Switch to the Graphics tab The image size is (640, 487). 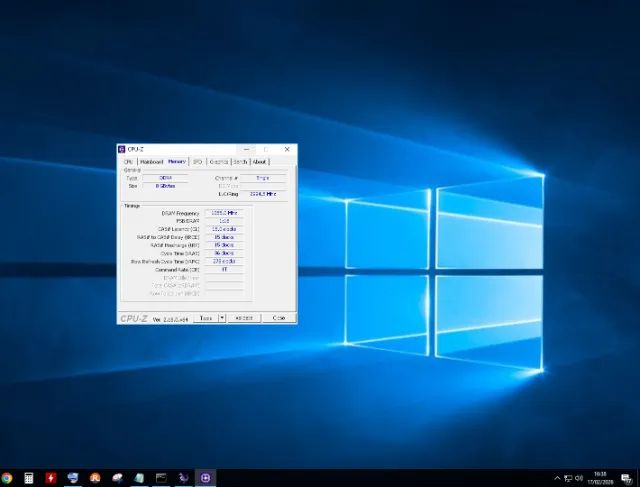point(219,162)
